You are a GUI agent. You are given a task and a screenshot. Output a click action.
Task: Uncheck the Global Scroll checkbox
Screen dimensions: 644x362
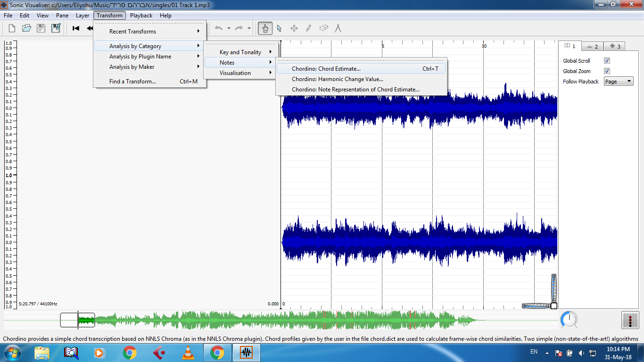[607, 61]
